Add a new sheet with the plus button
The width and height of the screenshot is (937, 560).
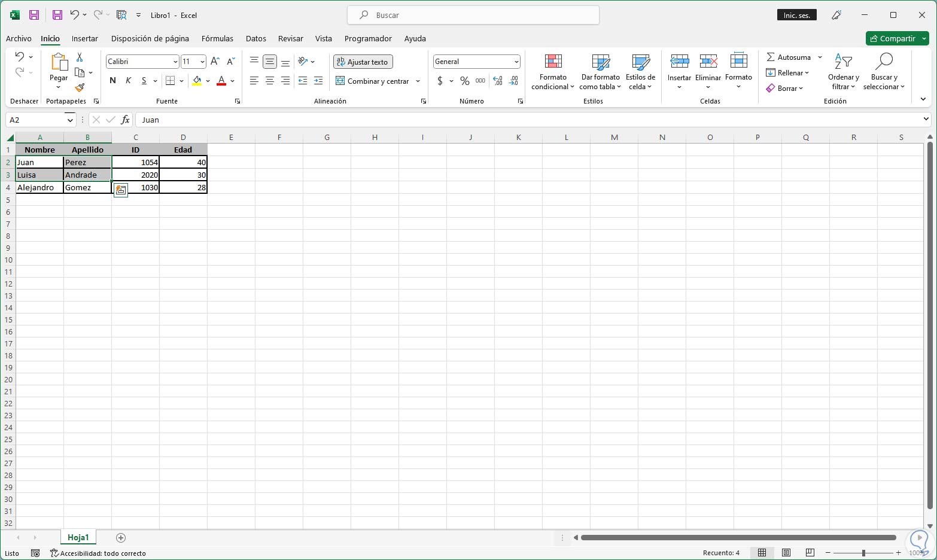(121, 538)
